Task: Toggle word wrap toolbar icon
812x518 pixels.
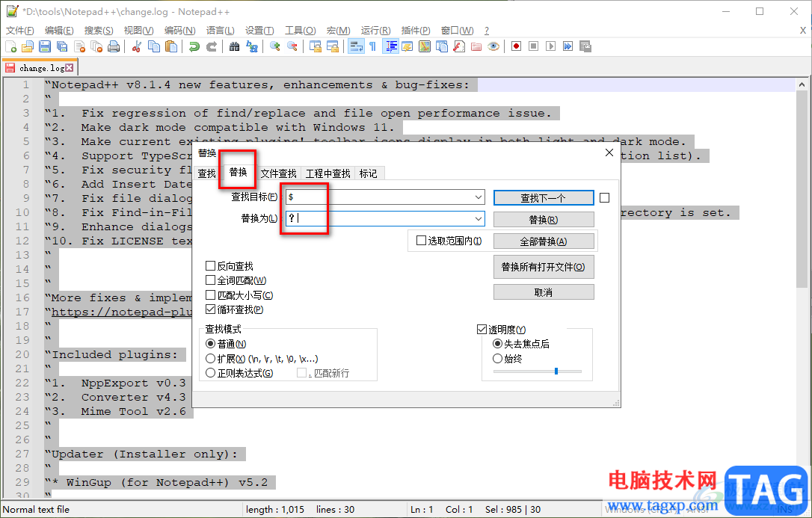Action: click(356, 46)
